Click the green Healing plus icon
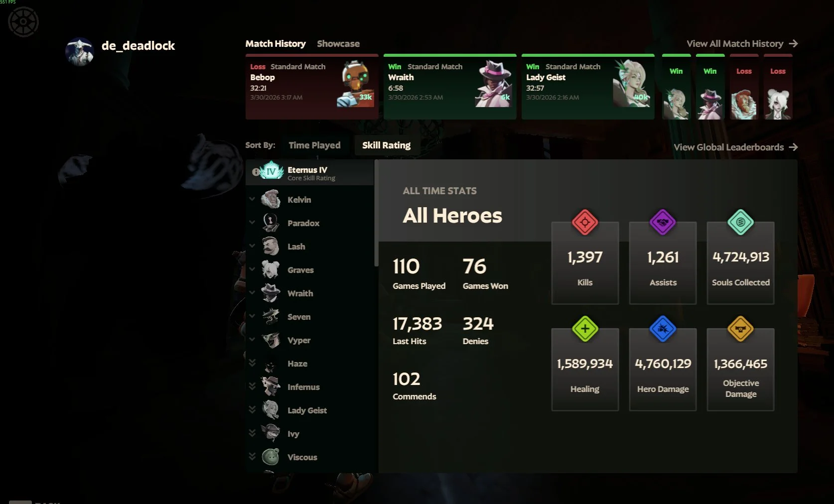This screenshot has height=504, width=834. (x=585, y=329)
